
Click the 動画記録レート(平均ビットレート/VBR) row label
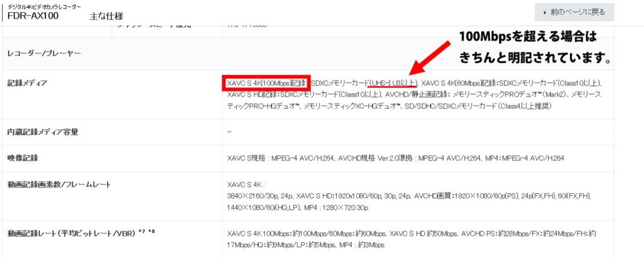[x=71, y=234]
